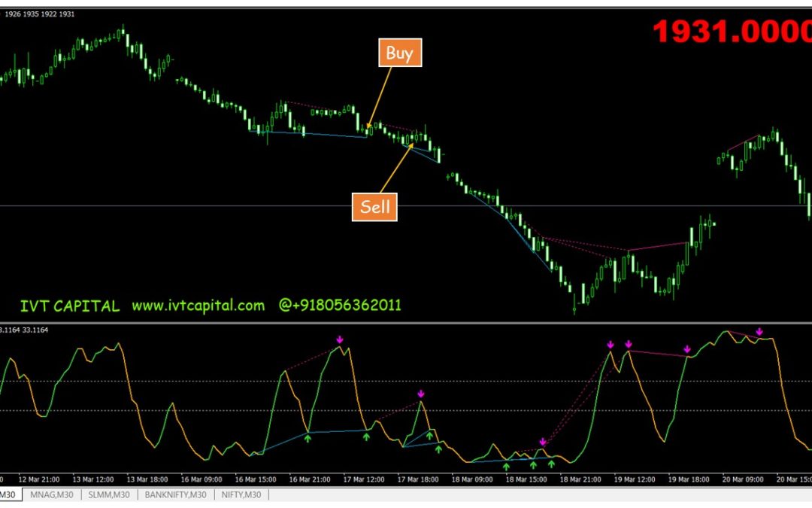Click the 16 Mar 09:00 time label
The height and width of the screenshot is (508, 812).
[x=201, y=479]
